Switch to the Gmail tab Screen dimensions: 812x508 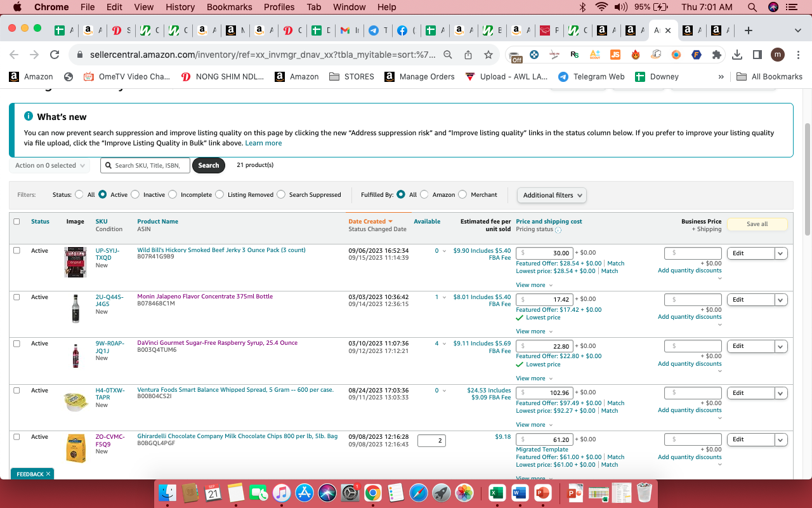[x=350, y=30]
